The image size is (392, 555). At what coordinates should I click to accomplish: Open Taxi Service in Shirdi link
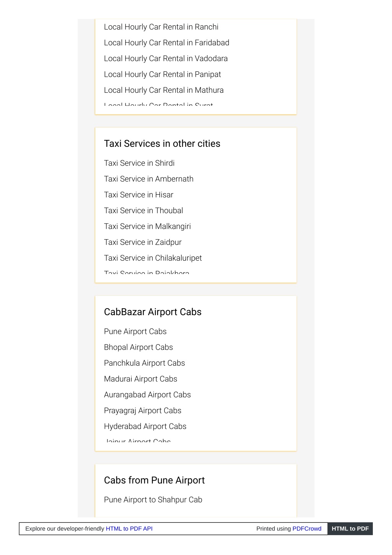click(139, 163)
